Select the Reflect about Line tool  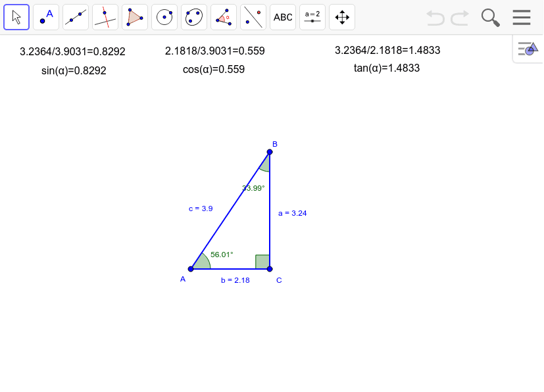(x=253, y=17)
